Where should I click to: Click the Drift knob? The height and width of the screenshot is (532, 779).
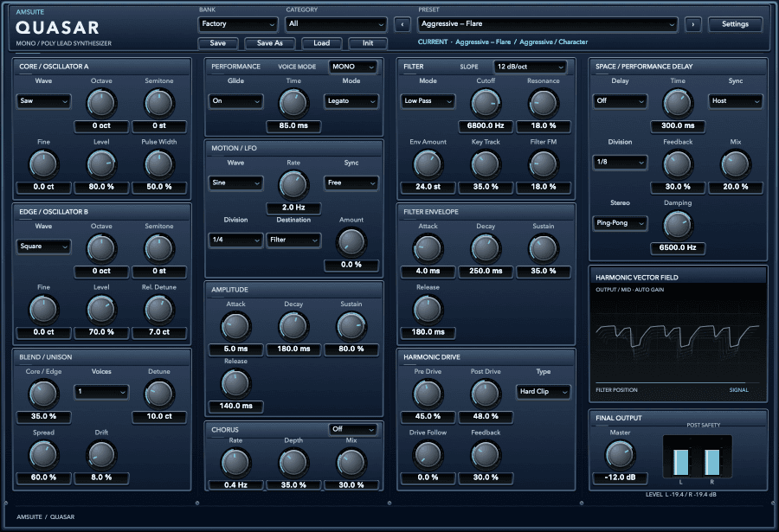(101, 455)
